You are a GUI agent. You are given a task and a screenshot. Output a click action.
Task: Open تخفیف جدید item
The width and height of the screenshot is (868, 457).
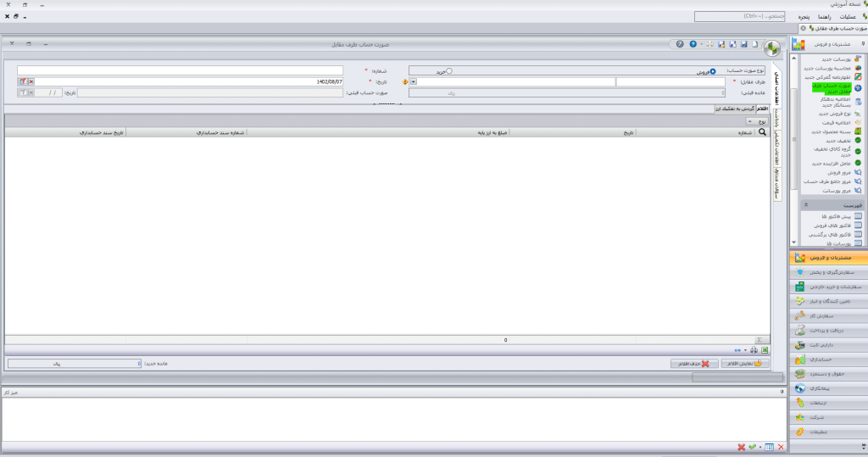(838, 141)
